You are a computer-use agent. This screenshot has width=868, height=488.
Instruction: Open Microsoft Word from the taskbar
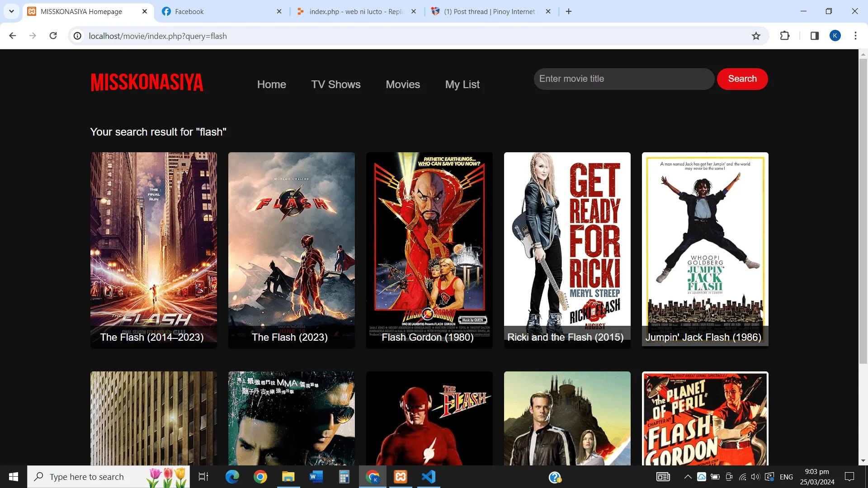pyautogui.click(x=316, y=477)
